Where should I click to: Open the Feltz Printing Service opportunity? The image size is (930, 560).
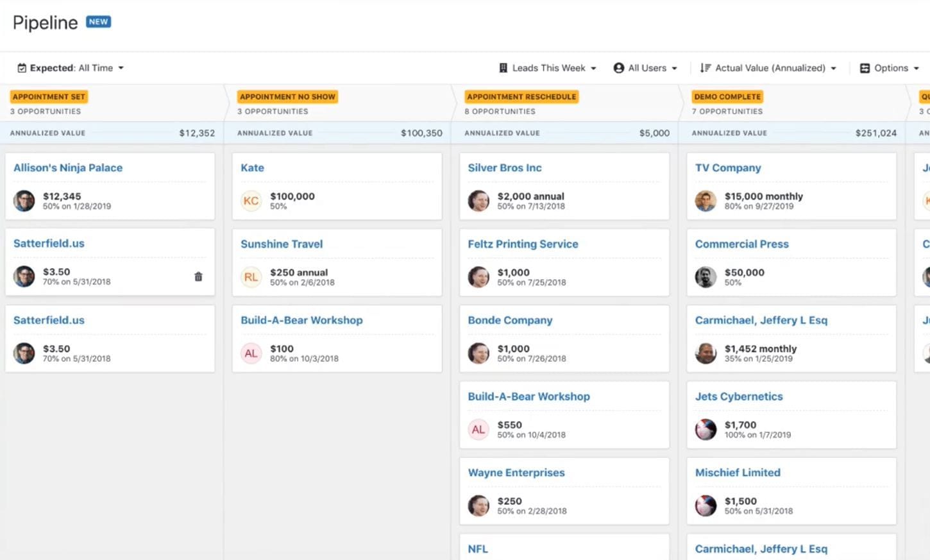click(x=523, y=244)
